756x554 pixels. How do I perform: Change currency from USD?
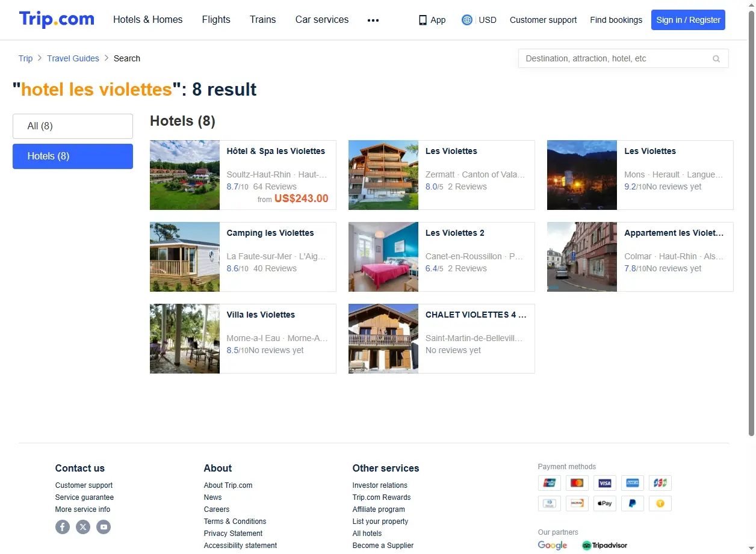coord(488,20)
